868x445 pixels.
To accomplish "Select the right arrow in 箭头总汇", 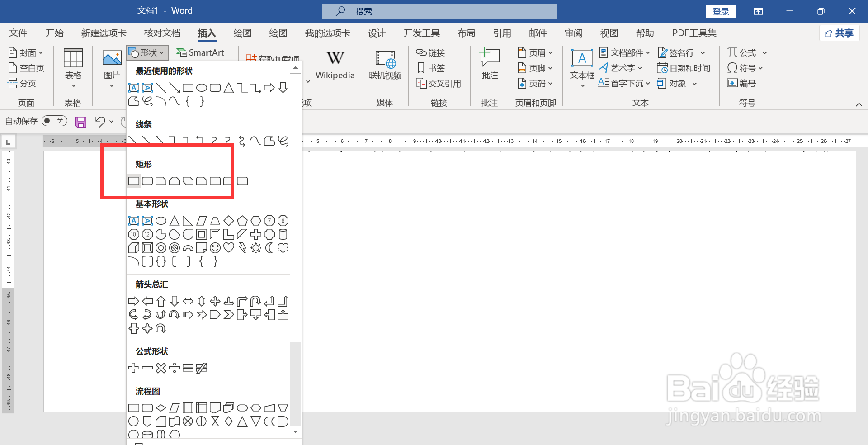I will (134, 301).
